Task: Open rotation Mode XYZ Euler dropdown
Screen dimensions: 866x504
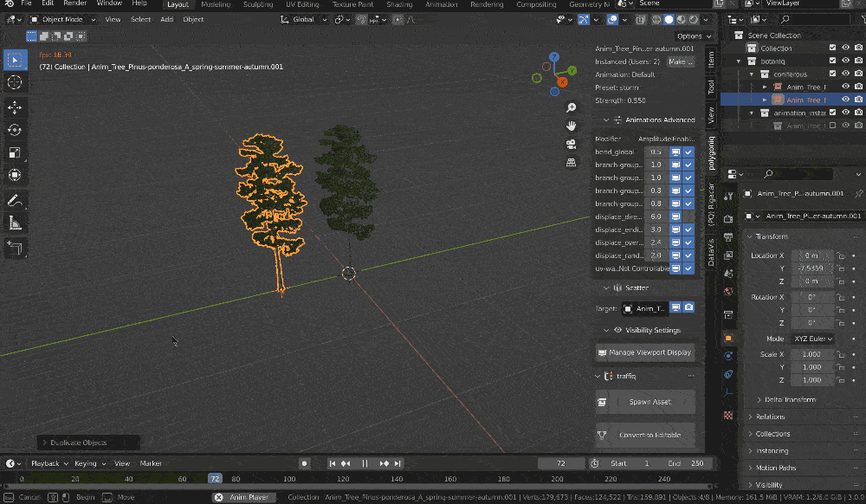Action: pos(812,339)
